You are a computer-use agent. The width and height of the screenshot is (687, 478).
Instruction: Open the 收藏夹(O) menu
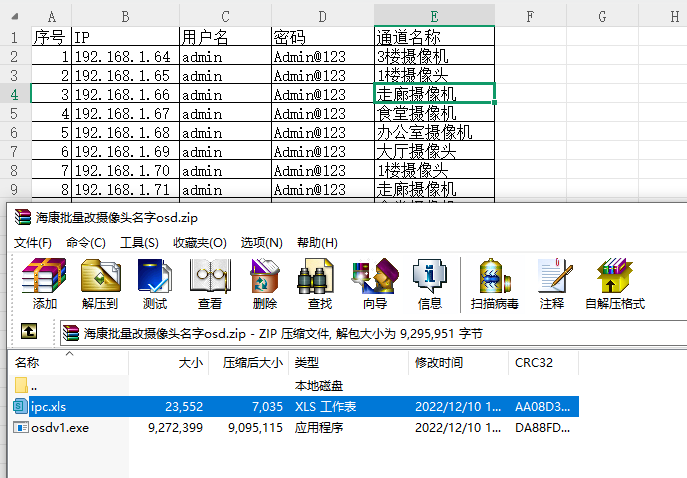[x=199, y=243]
